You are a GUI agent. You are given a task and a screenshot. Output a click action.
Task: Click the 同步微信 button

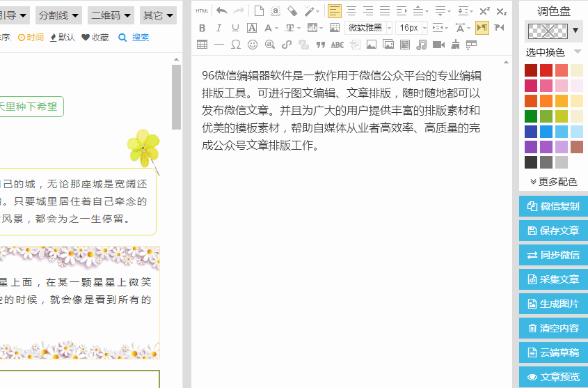[x=553, y=255]
